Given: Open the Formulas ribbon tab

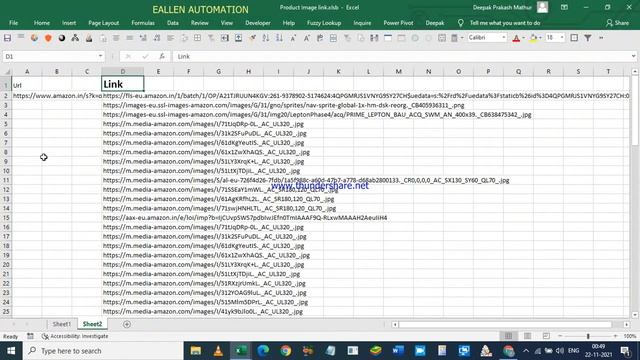Looking at the screenshot, I should click(143, 23).
